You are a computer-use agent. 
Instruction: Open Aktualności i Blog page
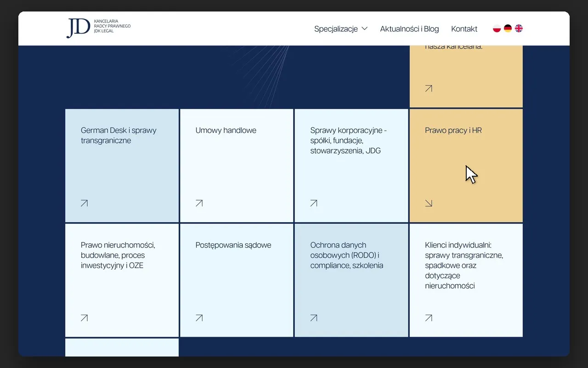click(409, 29)
